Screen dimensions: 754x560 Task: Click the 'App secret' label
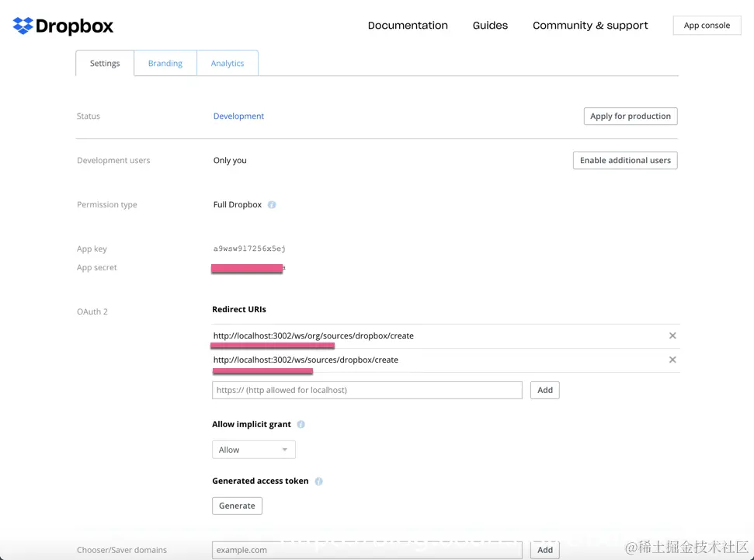tap(96, 267)
